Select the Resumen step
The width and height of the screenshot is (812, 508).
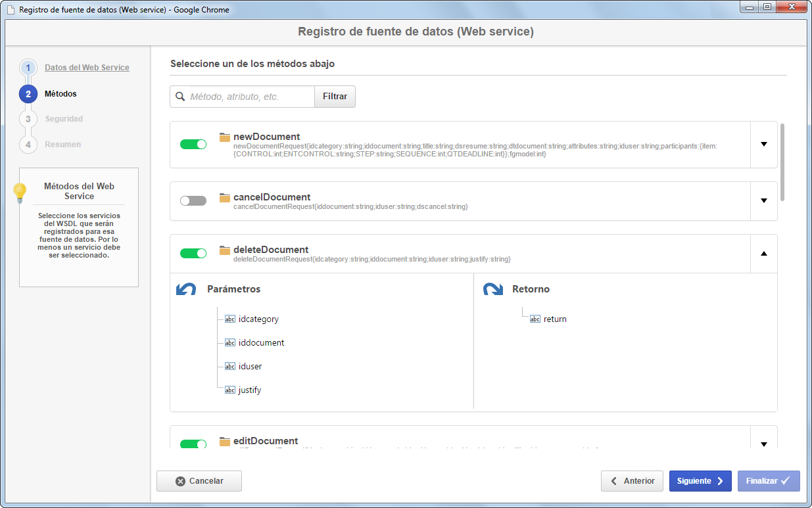[x=63, y=144]
